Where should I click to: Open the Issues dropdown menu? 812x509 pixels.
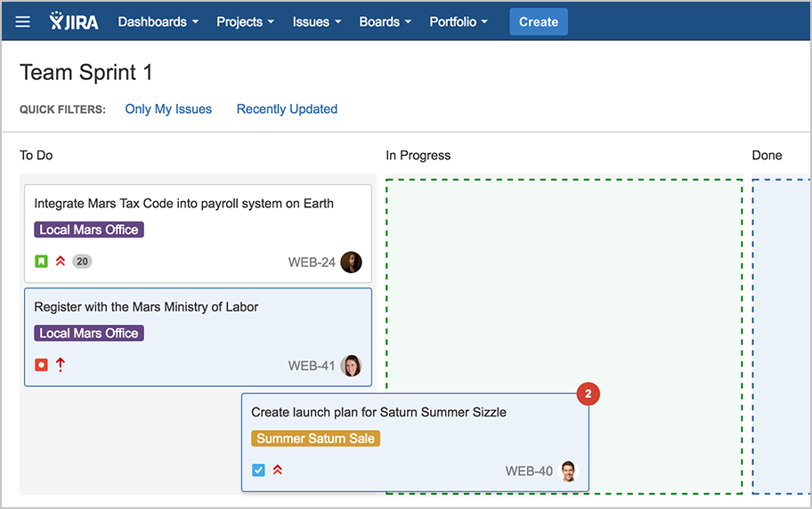pyautogui.click(x=316, y=21)
